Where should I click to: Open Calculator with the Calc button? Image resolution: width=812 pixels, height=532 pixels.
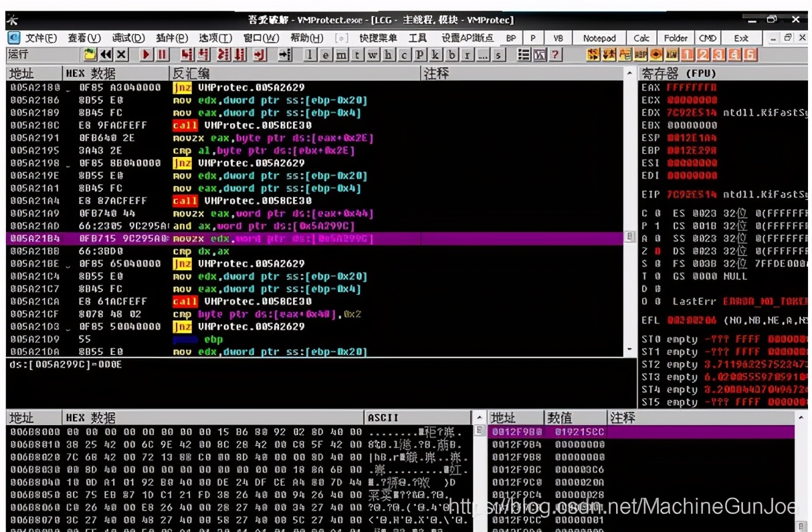click(641, 38)
